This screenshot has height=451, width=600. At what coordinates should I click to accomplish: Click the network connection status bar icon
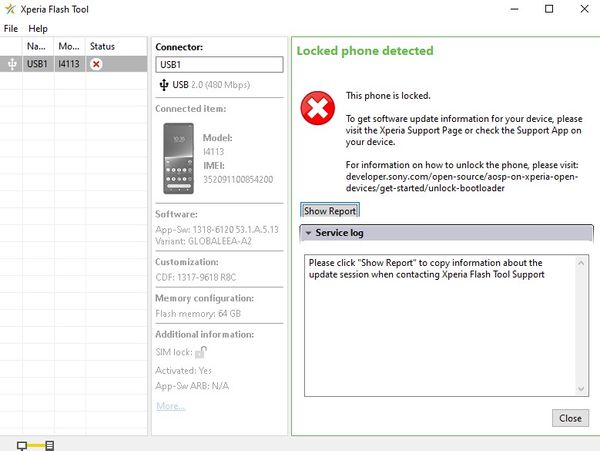tap(36, 445)
